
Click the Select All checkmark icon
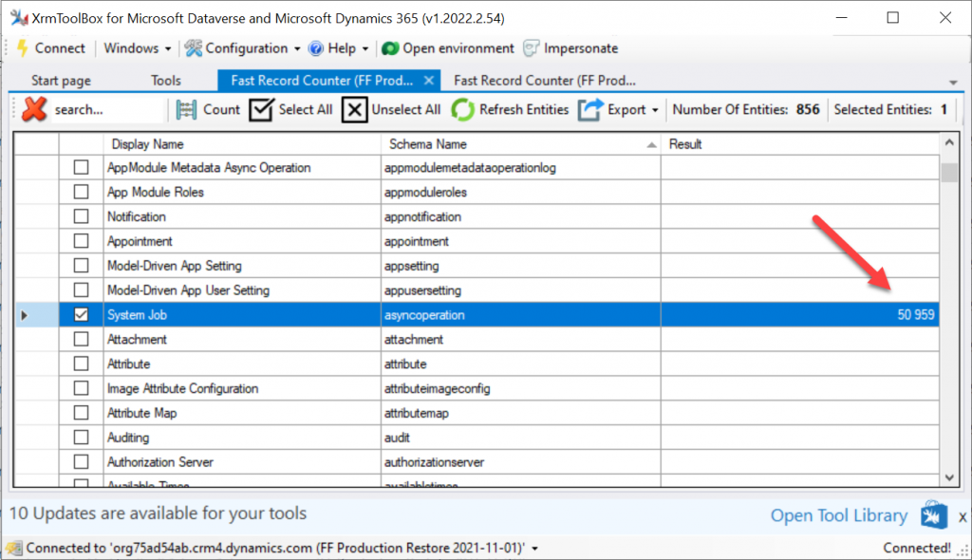tap(262, 110)
